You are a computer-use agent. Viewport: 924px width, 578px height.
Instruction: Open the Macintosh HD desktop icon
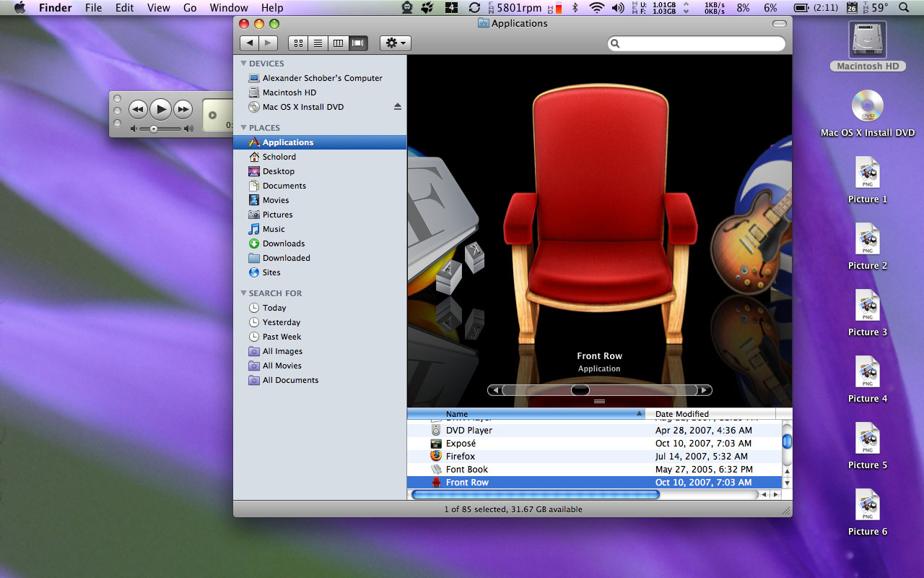pyautogui.click(x=868, y=46)
